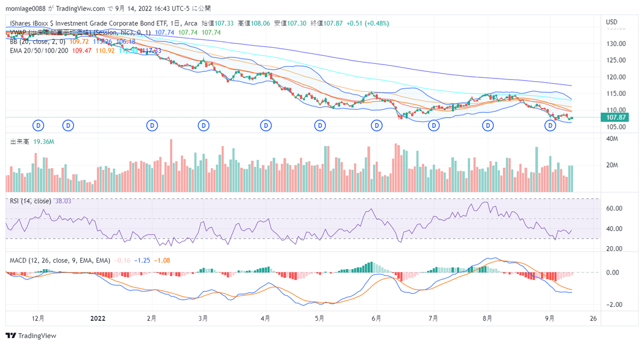Click the 110.00 price axis label
The height and width of the screenshot is (345, 644).
pyautogui.click(x=616, y=110)
